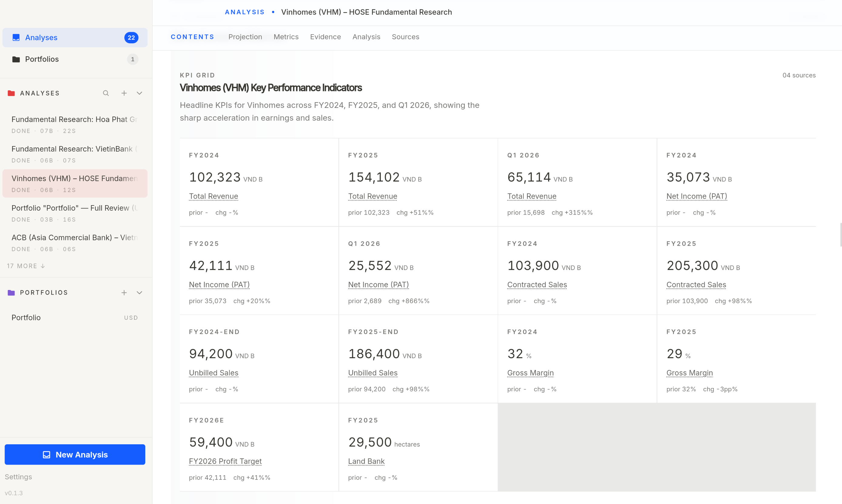Click Total Revenue label under 102,323

214,196
